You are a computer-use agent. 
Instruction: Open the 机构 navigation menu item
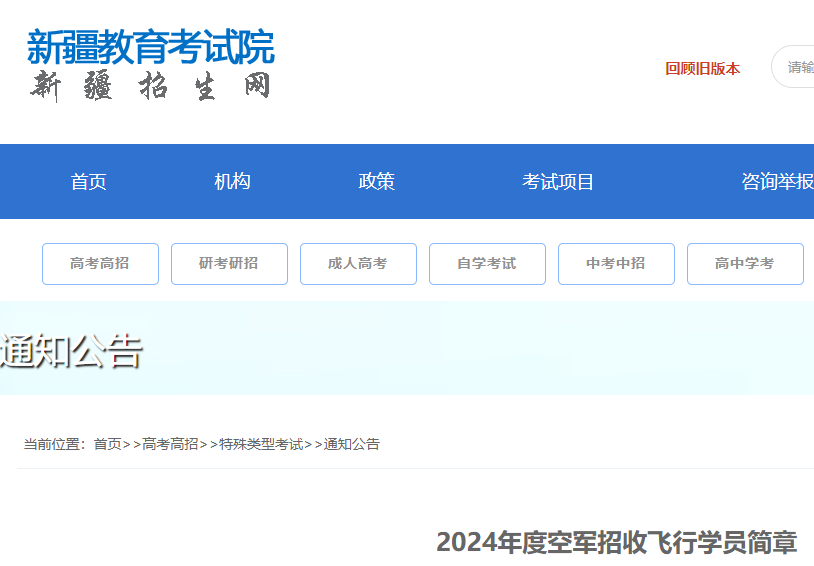232,182
